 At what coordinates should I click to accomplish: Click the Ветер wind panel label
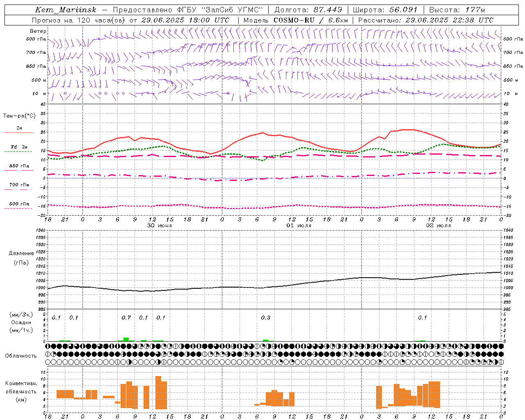tap(38, 31)
